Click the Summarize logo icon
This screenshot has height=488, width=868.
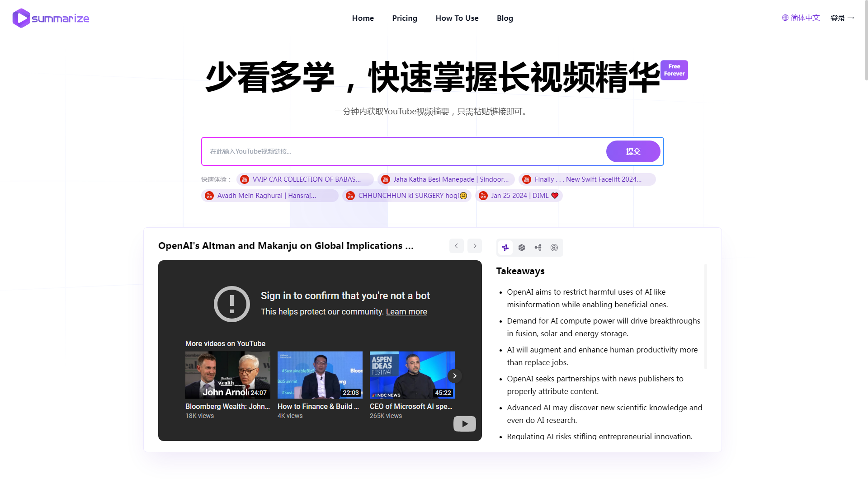pos(21,18)
